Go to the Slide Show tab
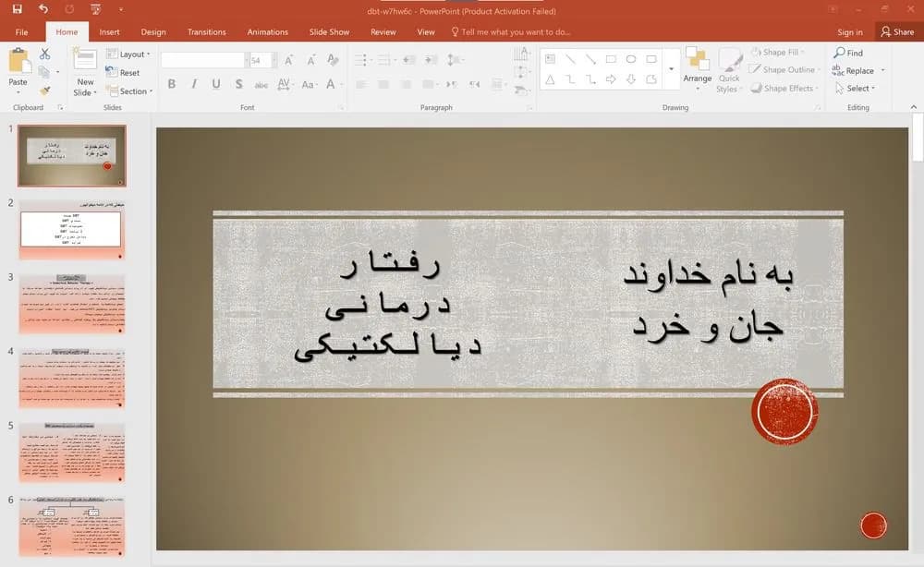The height and width of the screenshot is (567, 924). [x=329, y=31]
